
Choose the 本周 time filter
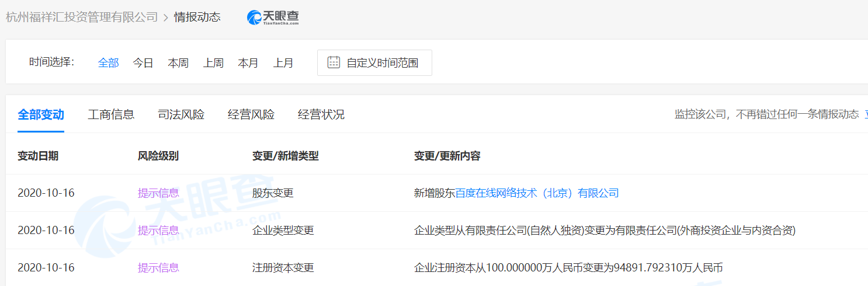point(178,63)
